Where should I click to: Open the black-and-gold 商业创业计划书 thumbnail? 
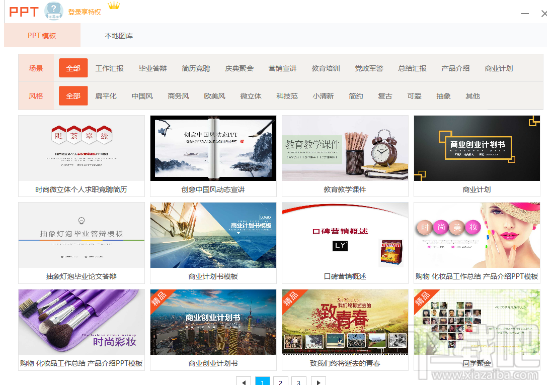pos(477,148)
